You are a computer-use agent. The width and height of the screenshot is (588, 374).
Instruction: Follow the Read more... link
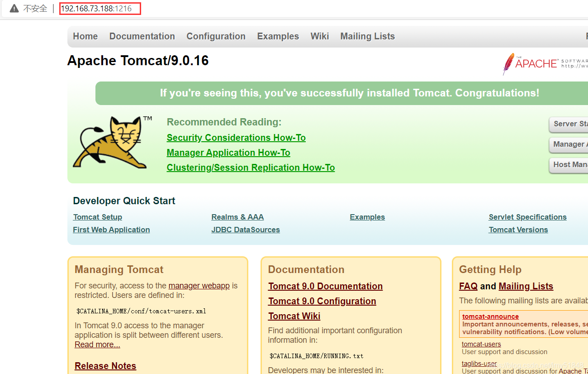97,345
